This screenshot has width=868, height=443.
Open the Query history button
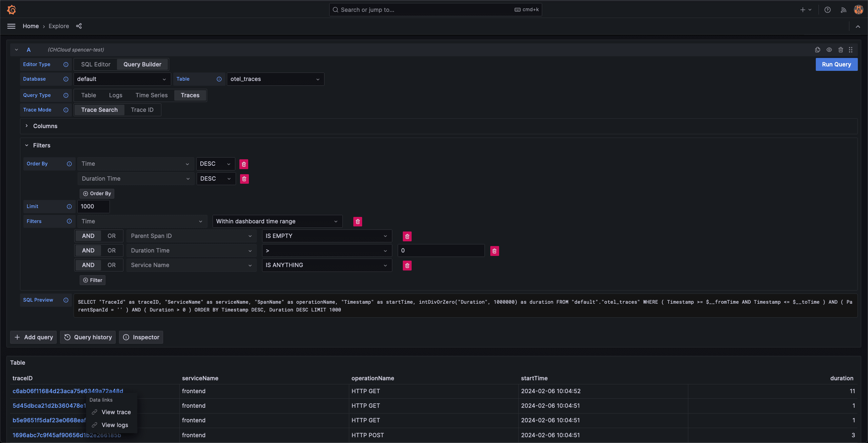(x=88, y=337)
